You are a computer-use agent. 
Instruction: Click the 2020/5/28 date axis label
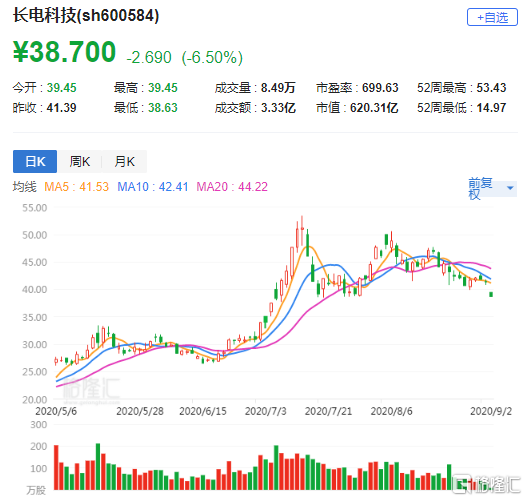tap(140, 411)
